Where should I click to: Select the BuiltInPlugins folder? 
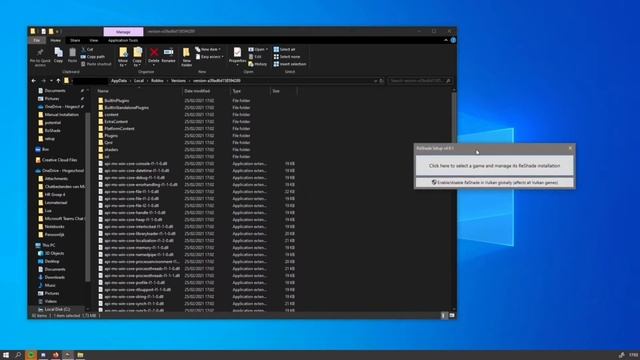point(117,100)
